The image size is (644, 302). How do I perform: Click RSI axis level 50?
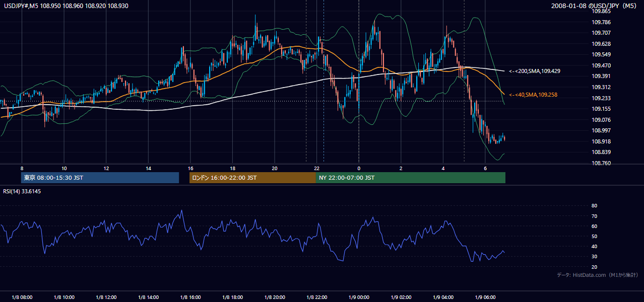point(595,236)
